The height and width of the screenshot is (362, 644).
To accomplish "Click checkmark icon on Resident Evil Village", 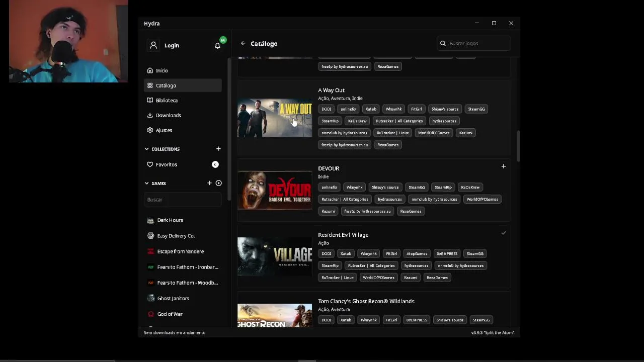I will click(x=503, y=233).
